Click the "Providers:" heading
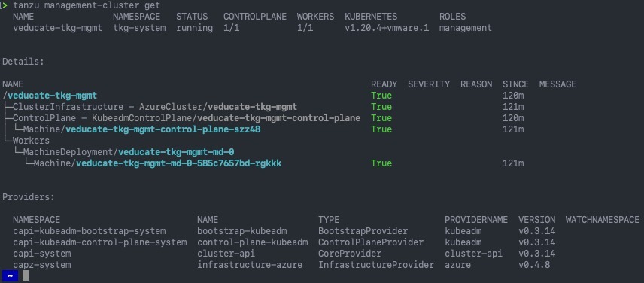The image size is (644, 283). (29, 196)
